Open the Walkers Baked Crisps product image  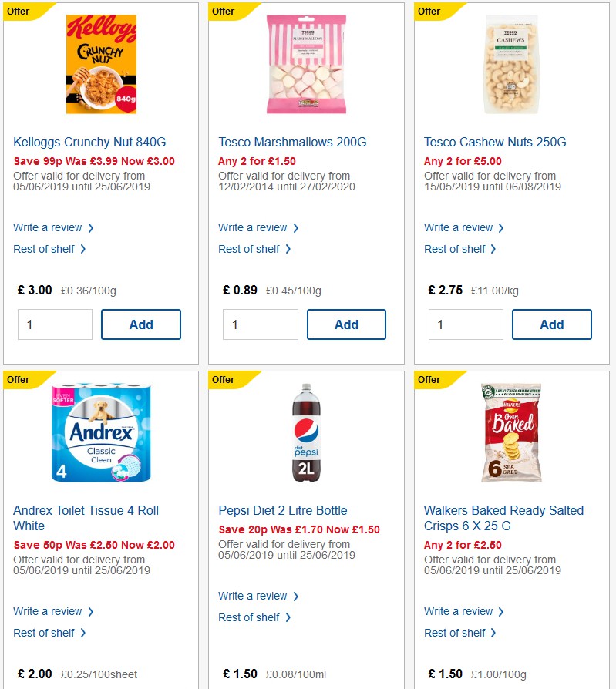coord(510,432)
